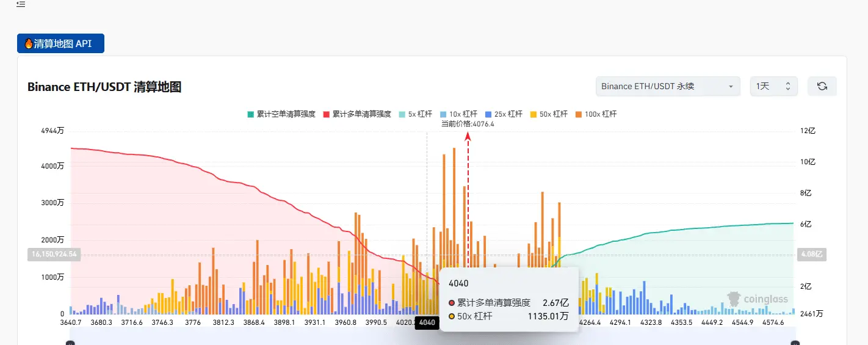Click the 3960.8 x-axis label
Image resolution: width=868 pixels, height=345 pixels.
(345, 322)
